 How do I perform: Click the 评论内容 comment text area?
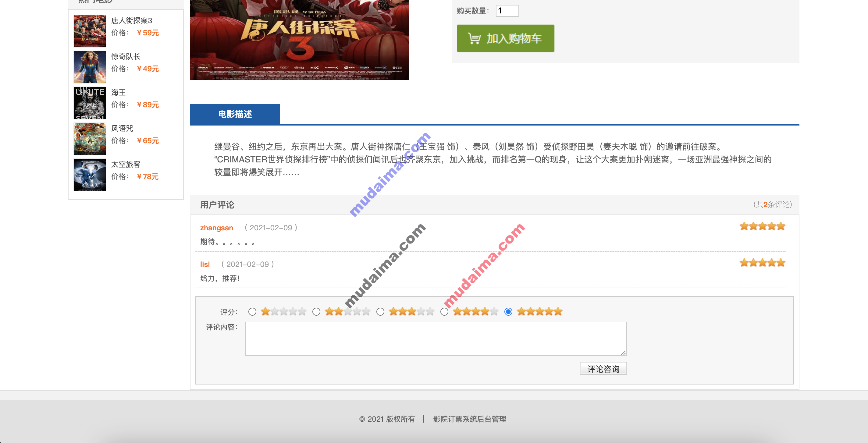436,338
